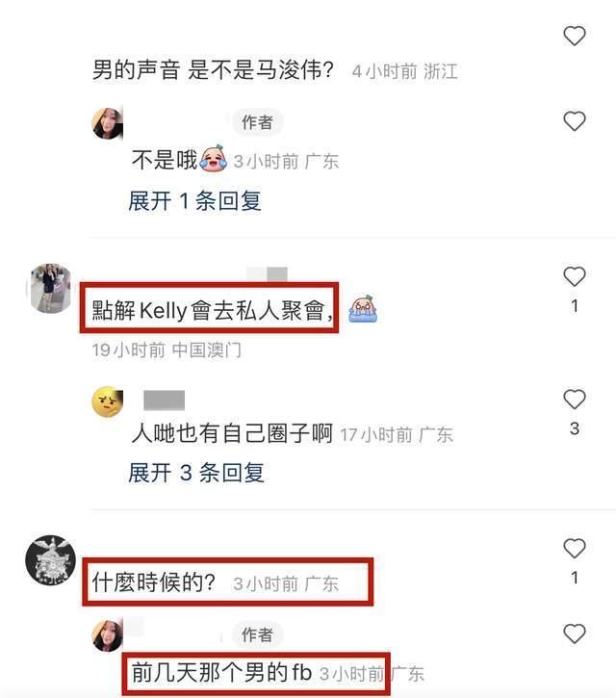This screenshot has width=616, height=698.
Task: Tap the 作者 badge on the last reply
Action: coord(257,634)
